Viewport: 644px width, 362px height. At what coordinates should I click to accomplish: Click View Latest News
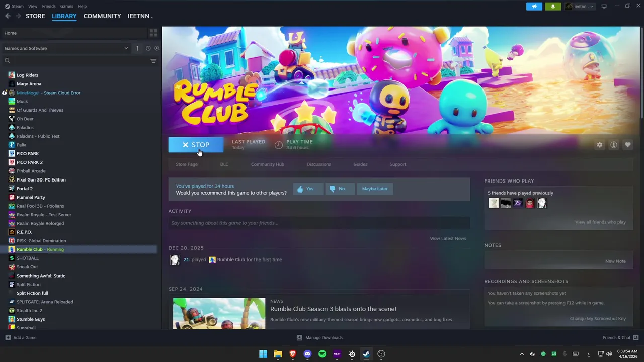click(x=448, y=238)
